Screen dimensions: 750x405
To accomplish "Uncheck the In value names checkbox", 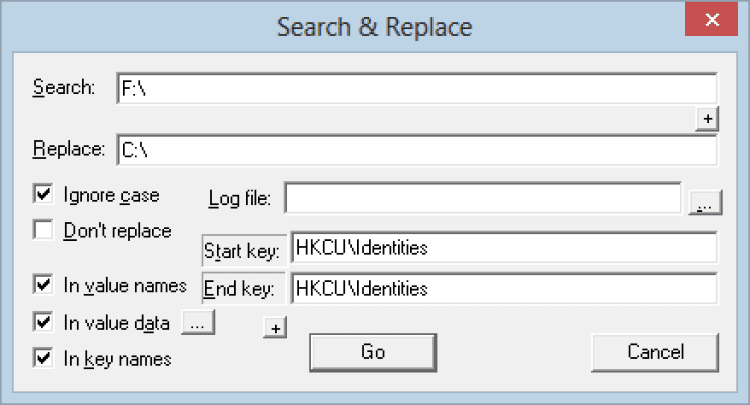I will [43, 286].
